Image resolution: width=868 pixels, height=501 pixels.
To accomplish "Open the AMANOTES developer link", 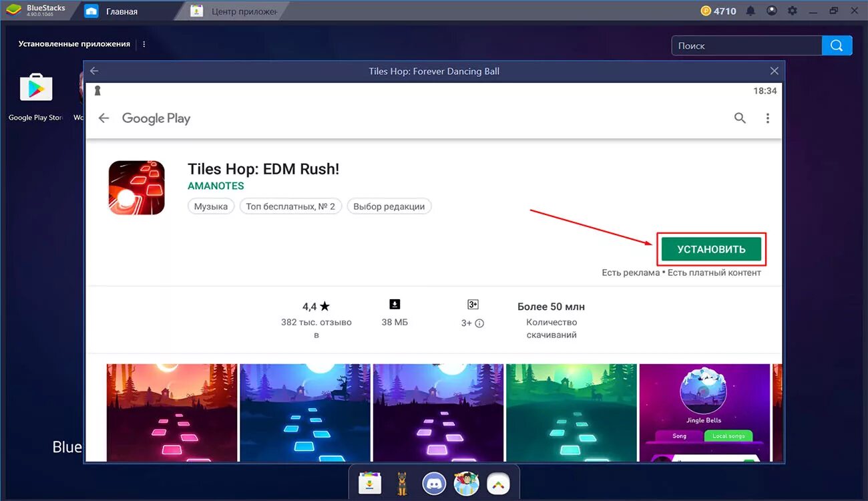I will (x=216, y=186).
